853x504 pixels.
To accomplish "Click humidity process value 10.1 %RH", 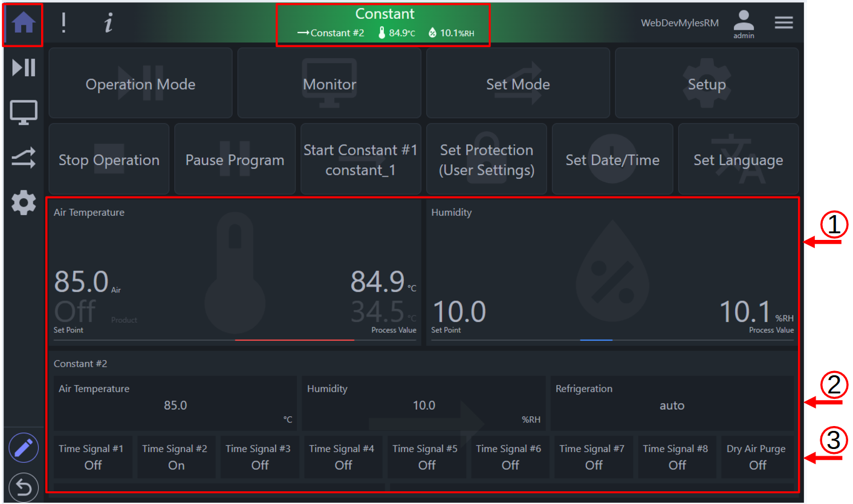I will 756,312.
